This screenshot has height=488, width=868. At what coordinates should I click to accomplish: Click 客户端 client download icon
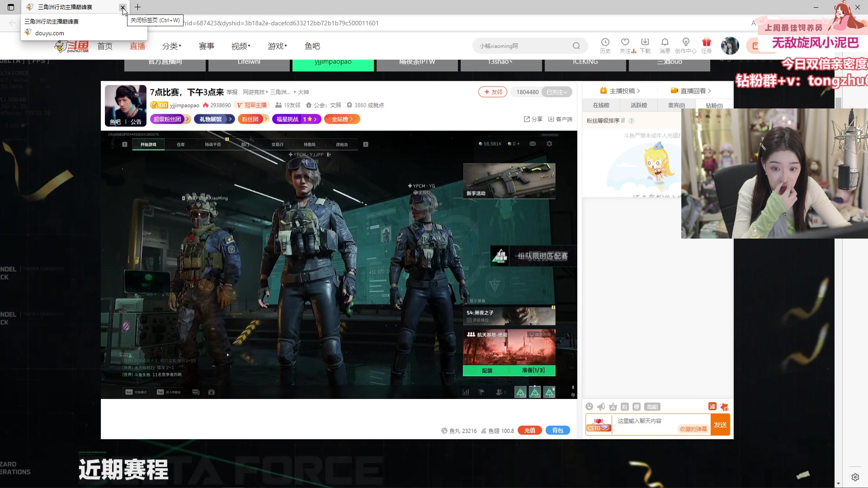click(x=560, y=119)
